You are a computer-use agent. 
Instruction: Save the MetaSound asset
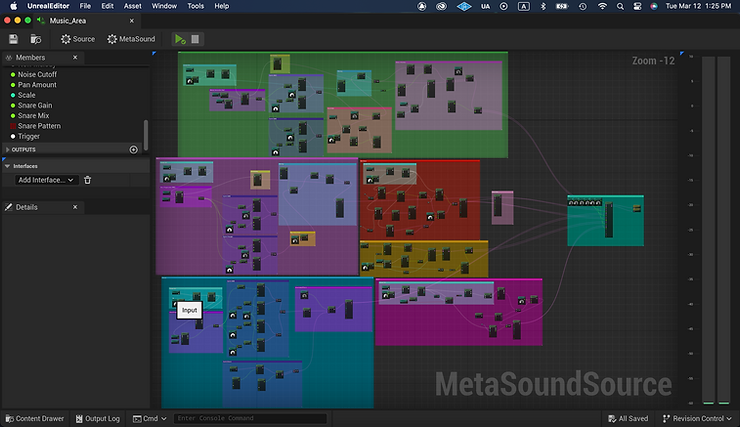point(13,39)
